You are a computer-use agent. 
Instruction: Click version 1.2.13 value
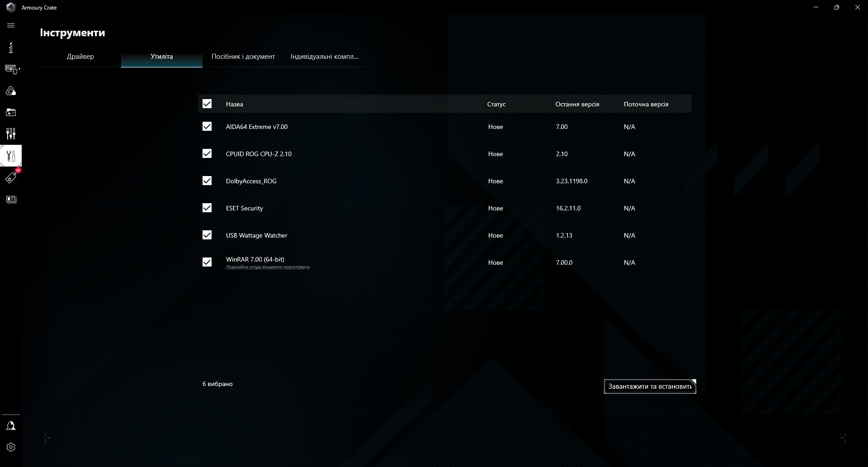pyautogui.click(x=564, y=235)
